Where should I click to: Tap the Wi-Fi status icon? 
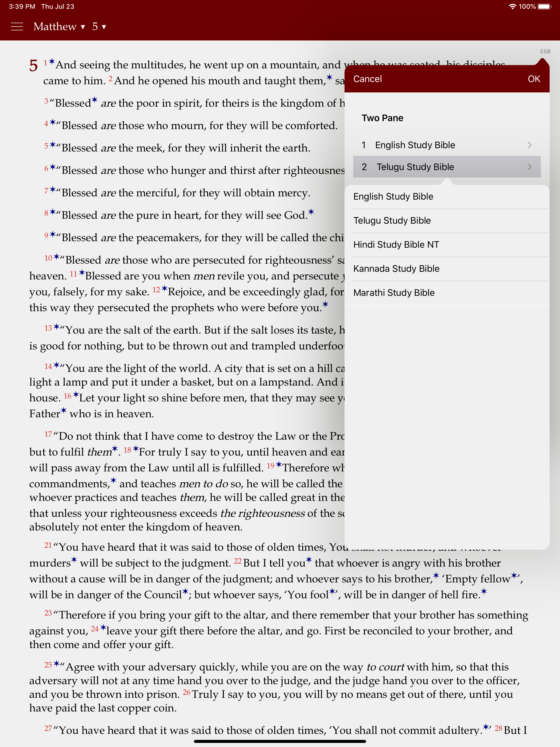tap(512, 6)
